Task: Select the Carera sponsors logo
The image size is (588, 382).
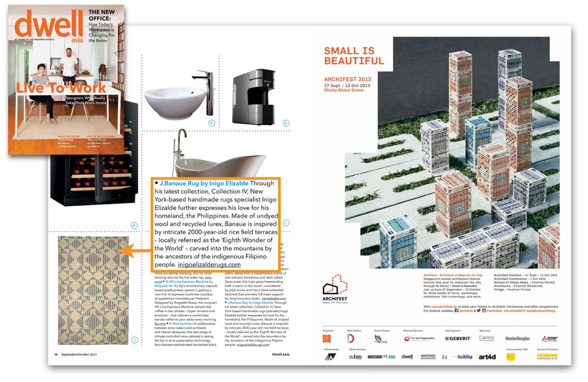Action: 487,338
